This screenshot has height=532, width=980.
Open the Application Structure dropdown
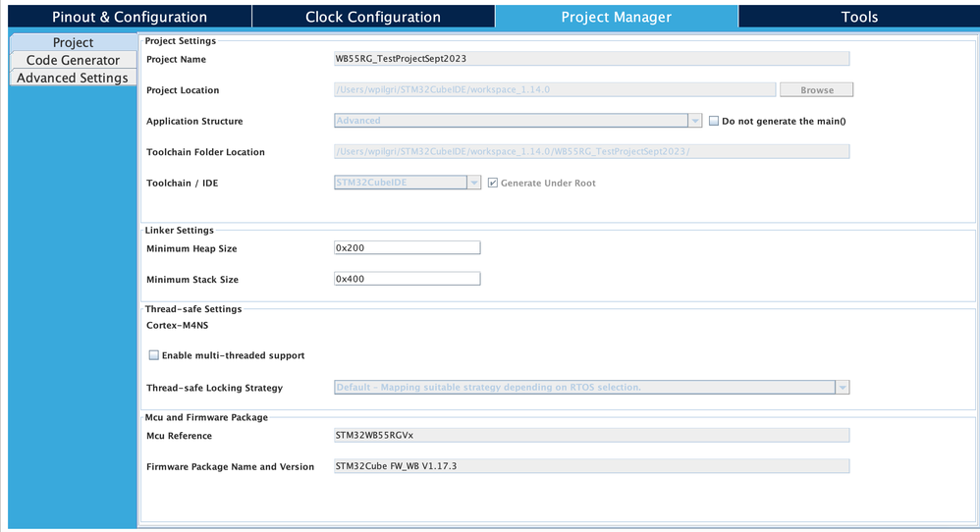click(x=517, y=121)
